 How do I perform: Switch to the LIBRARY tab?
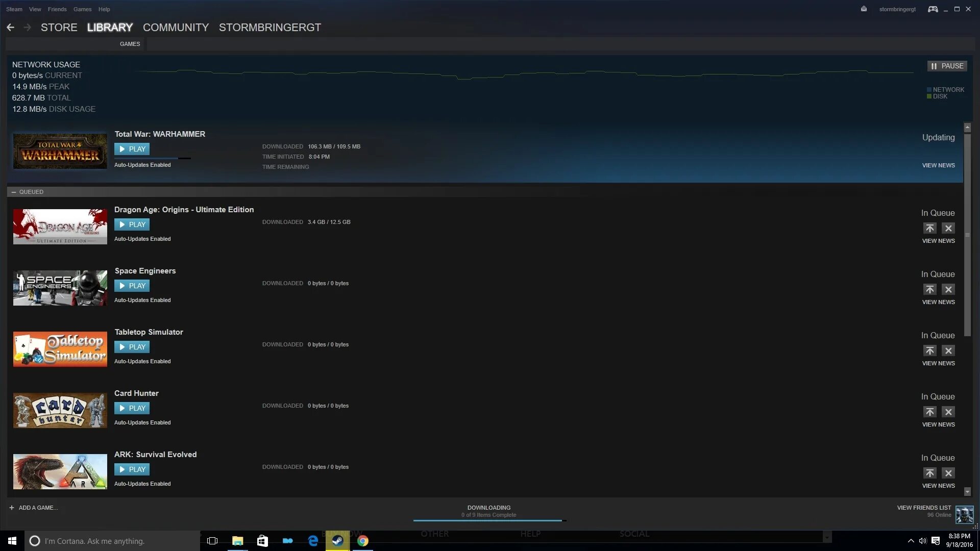pos(110,28)
